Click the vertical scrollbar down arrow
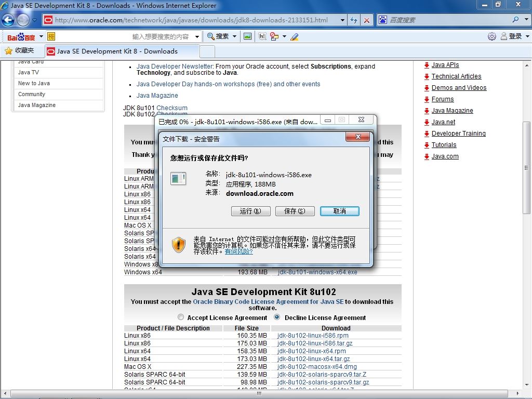 pyautogui.click(x=526, y=385)
